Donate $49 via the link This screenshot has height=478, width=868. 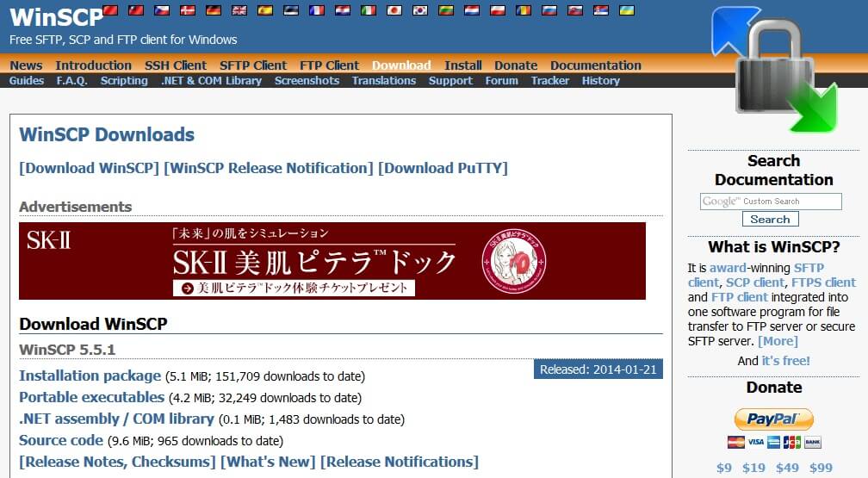(787, 468)
